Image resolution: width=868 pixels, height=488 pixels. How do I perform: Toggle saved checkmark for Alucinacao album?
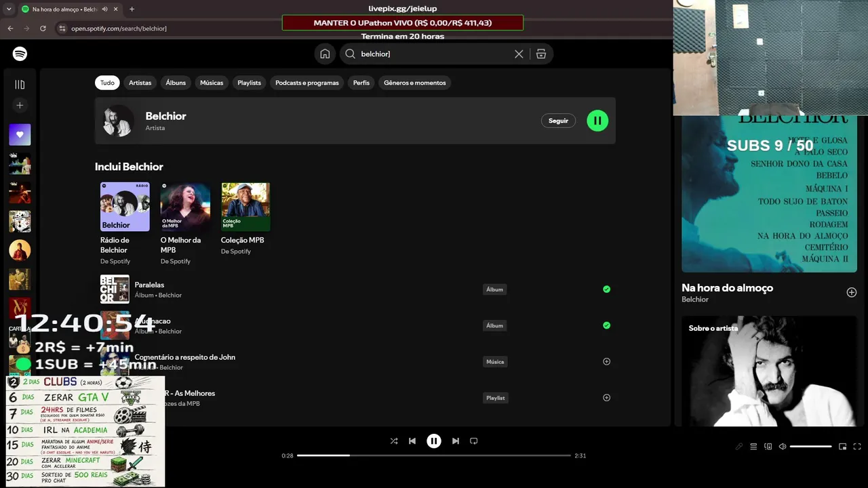pyautogui.click(x=607, y=325)
